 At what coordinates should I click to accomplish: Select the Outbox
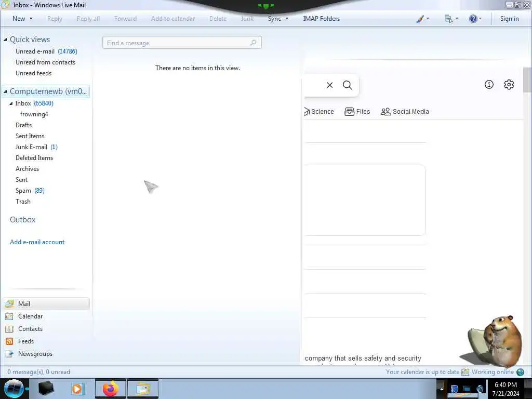click(x=23, y=220)
